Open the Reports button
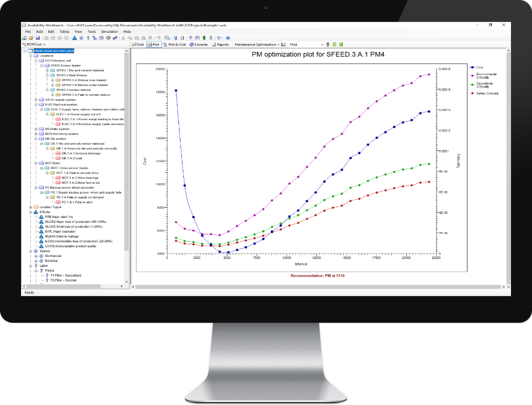Viewport: 532px width, 405px height. tap(220, 44)
